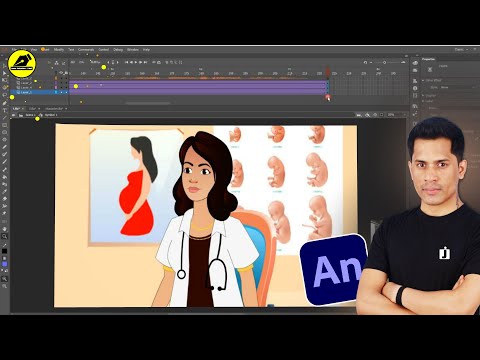Open the Help menu

coord(146,50)
